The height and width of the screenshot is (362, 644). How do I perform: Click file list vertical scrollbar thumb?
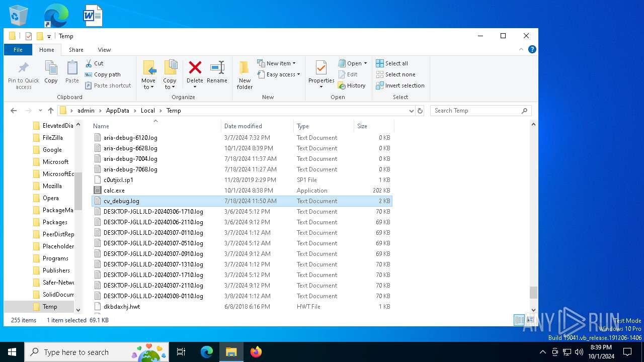pos(533,292)
